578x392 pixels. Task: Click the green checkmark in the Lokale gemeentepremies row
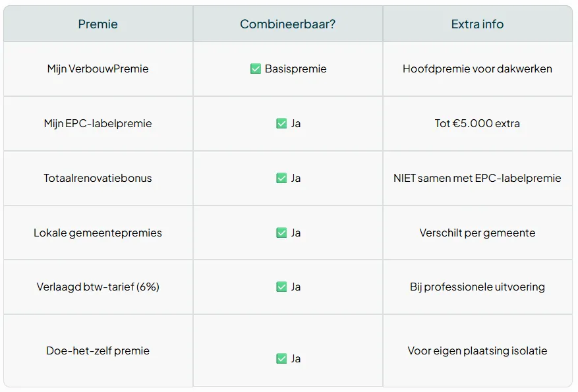[281, 233]
